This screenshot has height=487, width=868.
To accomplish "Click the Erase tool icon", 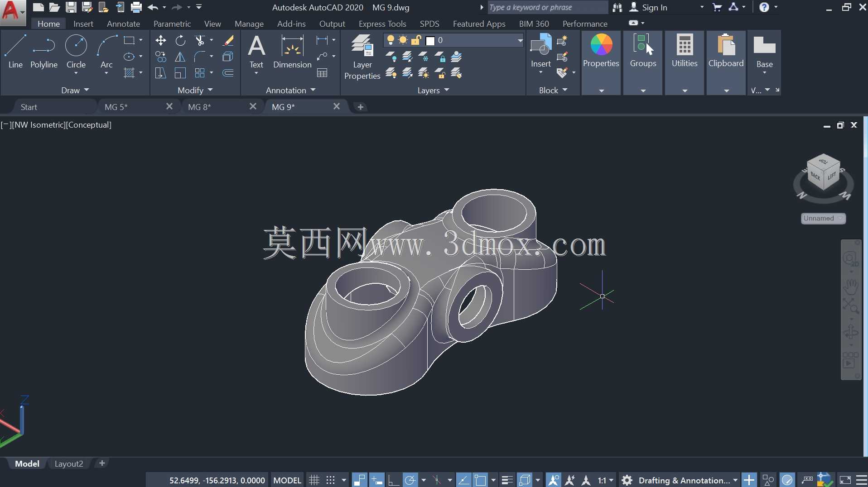I will click(x=228, y=40).
